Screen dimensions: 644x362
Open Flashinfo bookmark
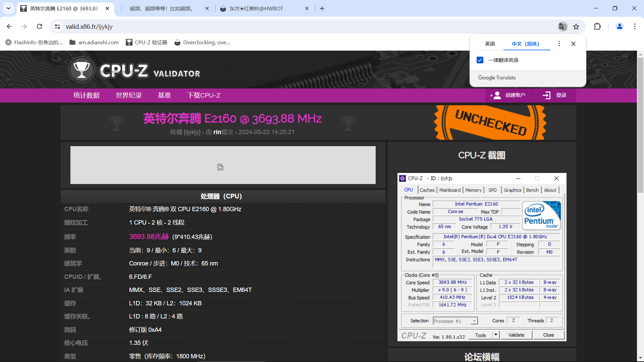click(34, 42)
